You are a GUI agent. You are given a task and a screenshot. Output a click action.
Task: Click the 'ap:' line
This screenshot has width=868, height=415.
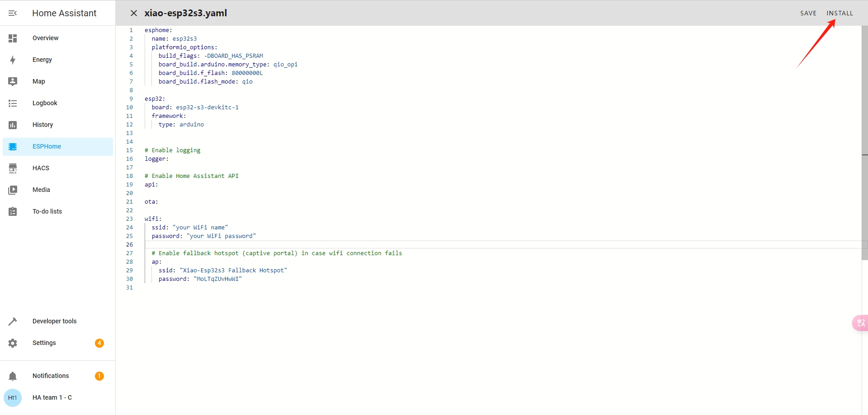click(x=156, y=262)
